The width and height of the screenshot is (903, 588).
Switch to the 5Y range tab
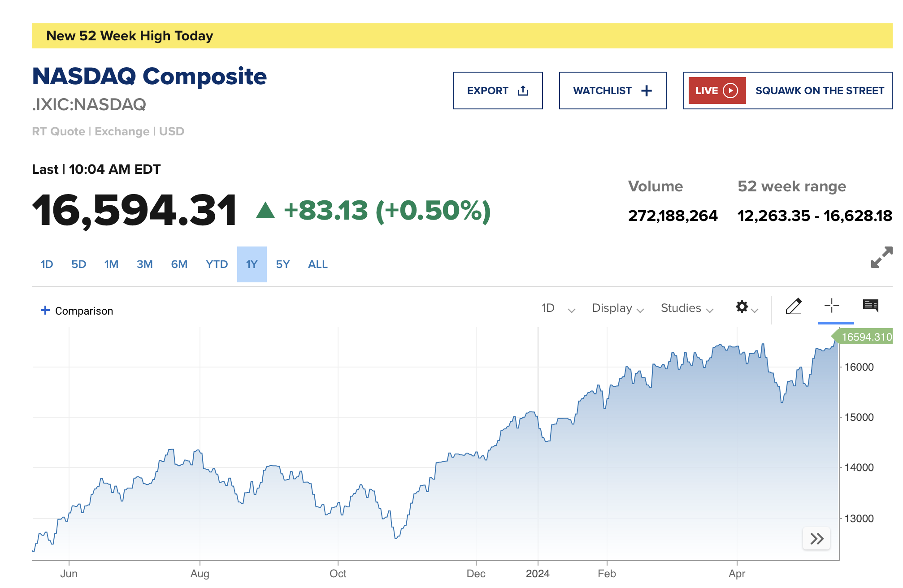tap(282, 264)
